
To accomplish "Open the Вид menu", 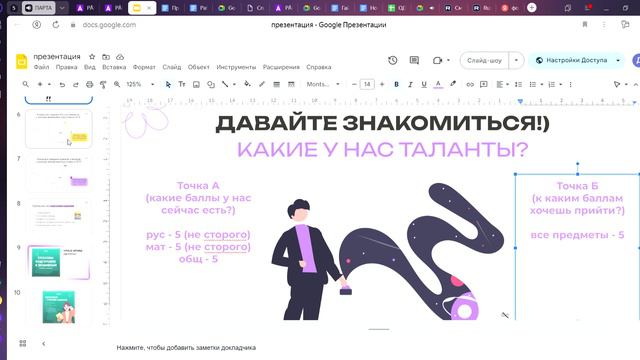I will [90, 67].
